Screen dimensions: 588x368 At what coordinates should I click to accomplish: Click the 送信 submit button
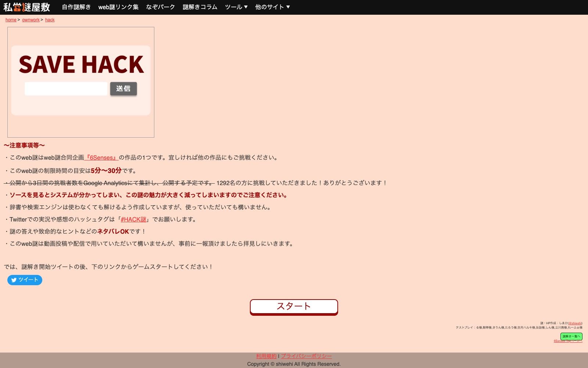coord(123,89)
